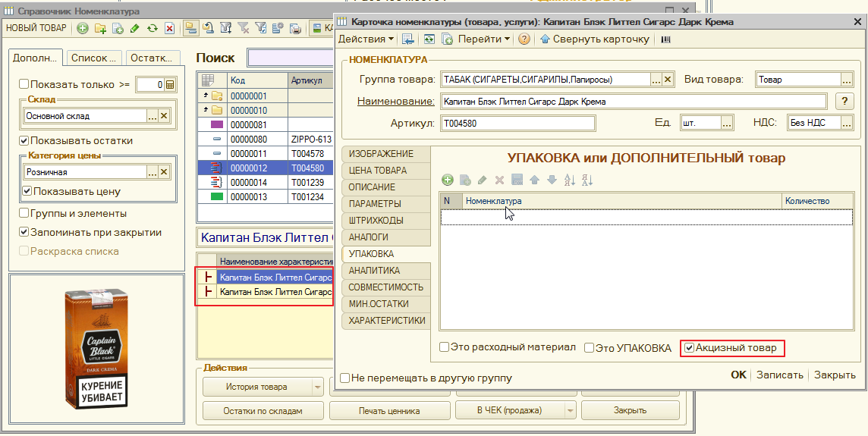Image resolution: width=868 pixels, height=436 pixels.
Task: Mark for deletion red X document icon
Action: click(169, 28)
